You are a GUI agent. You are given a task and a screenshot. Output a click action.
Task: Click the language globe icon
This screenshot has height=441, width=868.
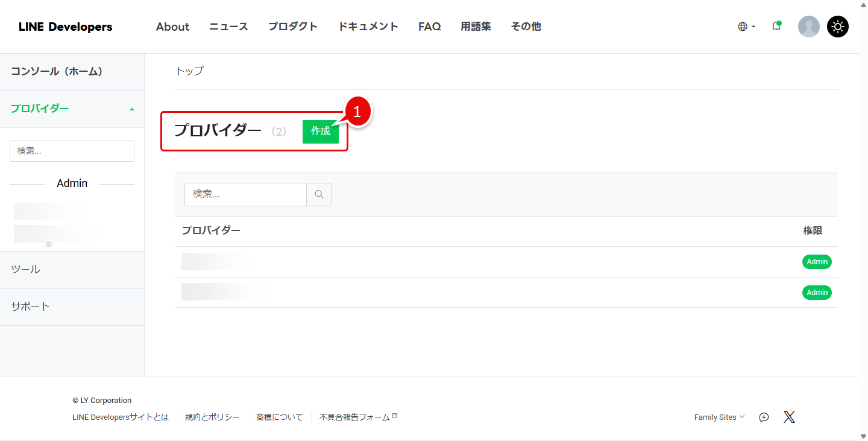(743, 27)
